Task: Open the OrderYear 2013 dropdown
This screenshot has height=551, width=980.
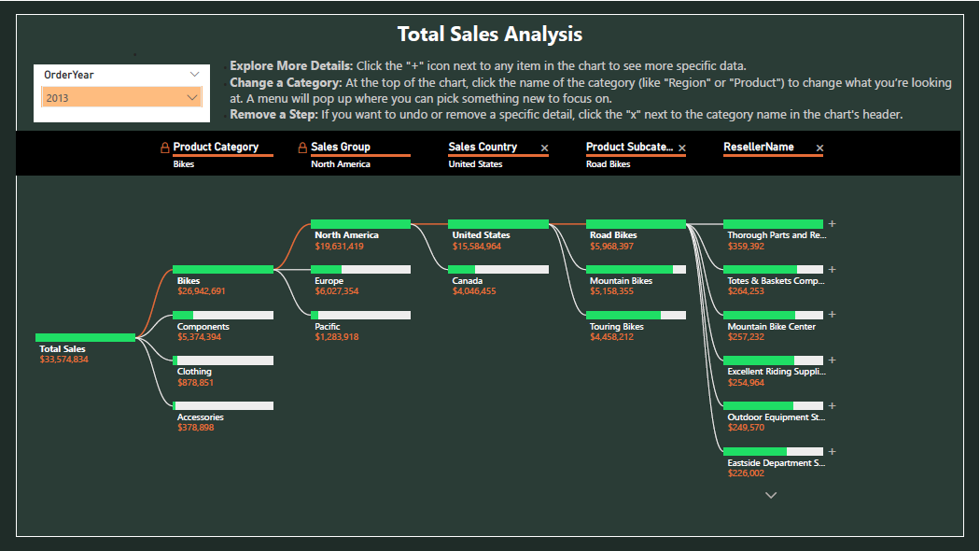Action: [x=121, y=97]
